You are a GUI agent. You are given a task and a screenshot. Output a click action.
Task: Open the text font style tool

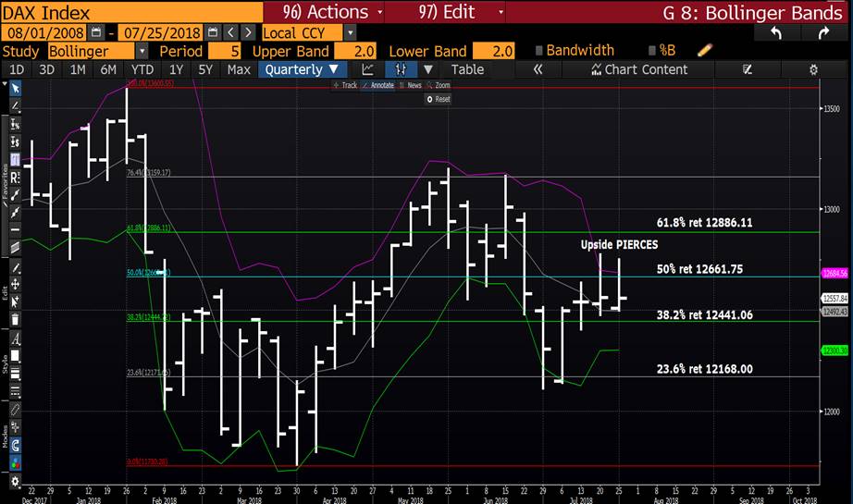(x=15, y=339)
